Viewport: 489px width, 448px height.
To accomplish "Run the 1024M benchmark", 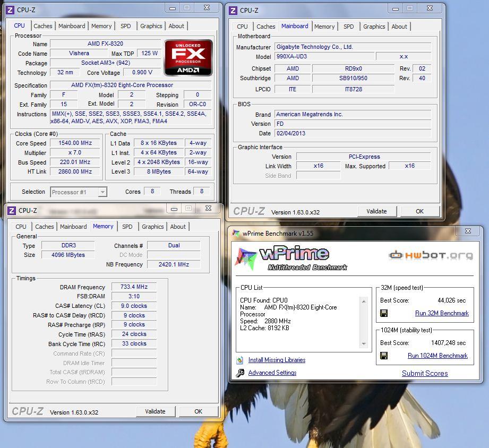I will [x=437, y=356].
